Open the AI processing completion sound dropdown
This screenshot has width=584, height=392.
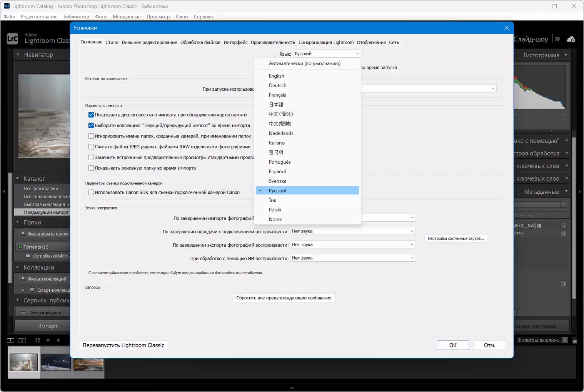click(353, 258)
